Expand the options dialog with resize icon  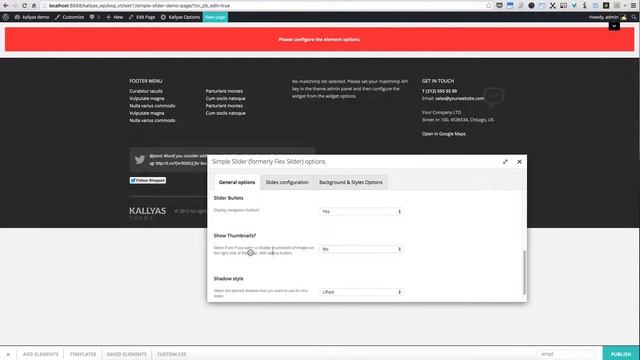[505, 162]
